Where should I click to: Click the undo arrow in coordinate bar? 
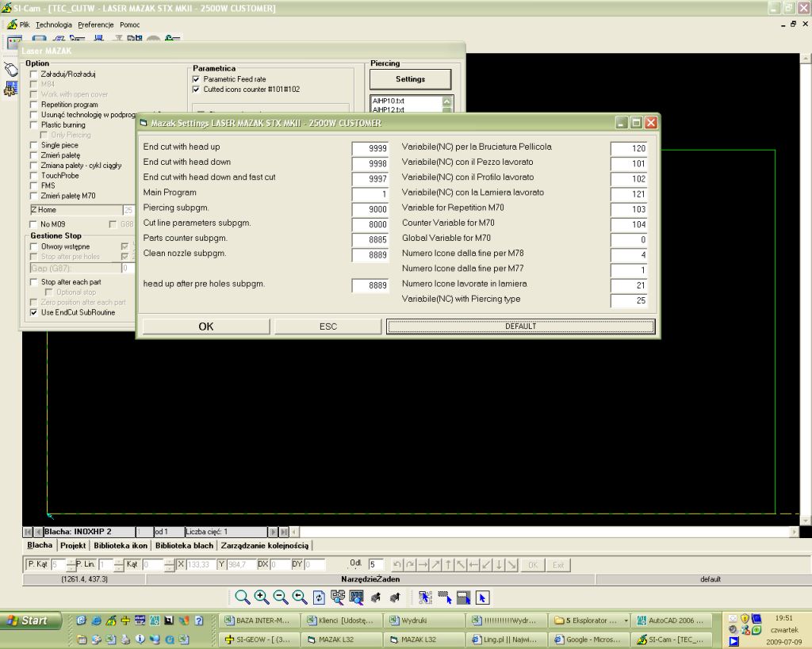click(397, 565)
